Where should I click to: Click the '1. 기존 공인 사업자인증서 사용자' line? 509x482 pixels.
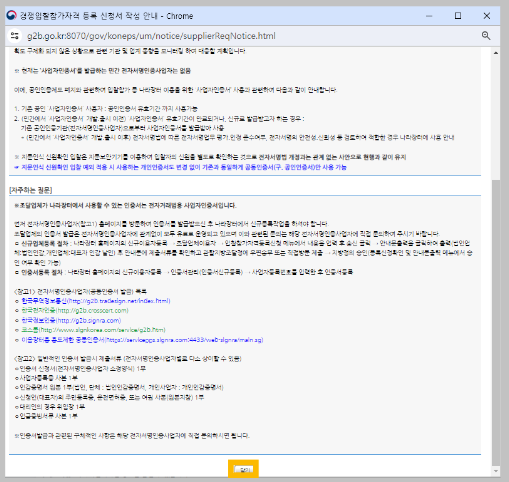[106, 109]
